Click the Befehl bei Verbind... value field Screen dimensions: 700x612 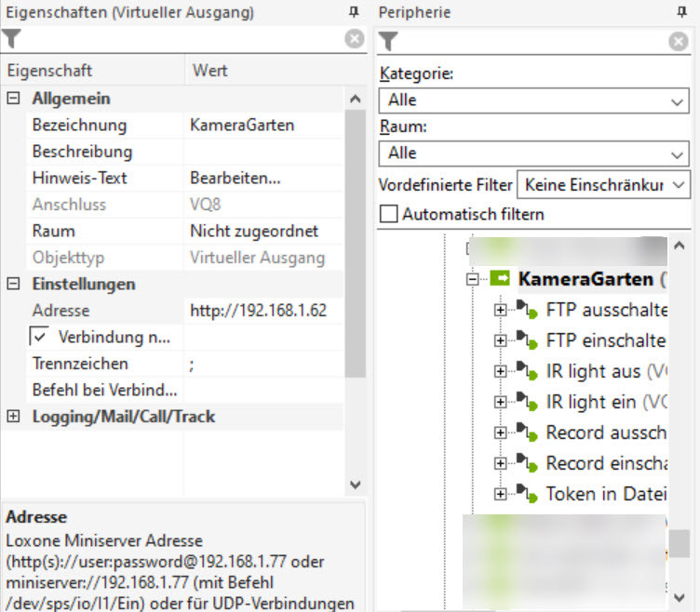[263, 390]
